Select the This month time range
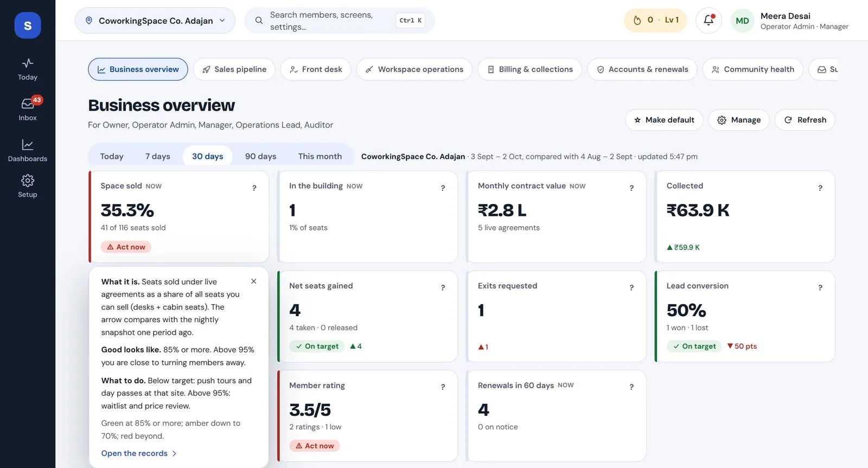This screenshot has width=868, height=468. 320,156
